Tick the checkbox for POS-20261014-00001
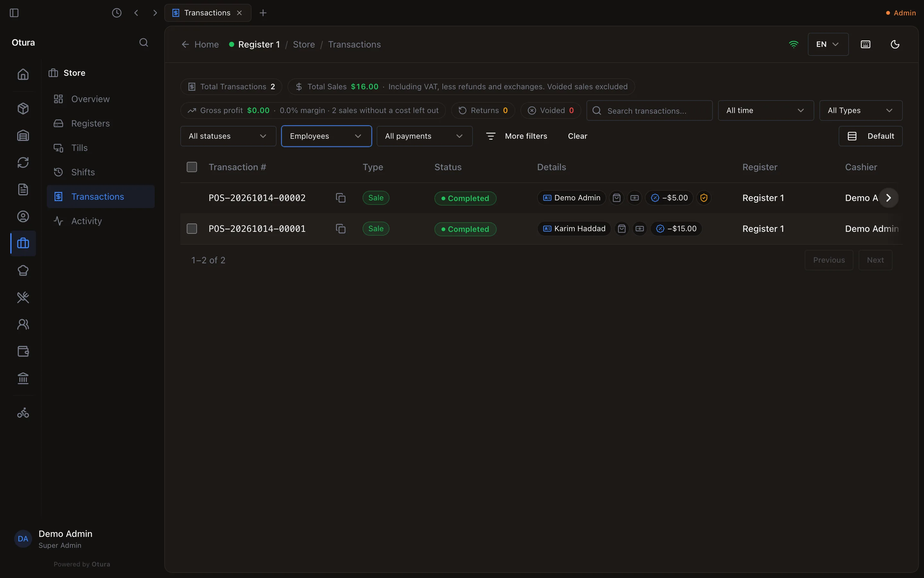924x578 pixels. (192, 229)
